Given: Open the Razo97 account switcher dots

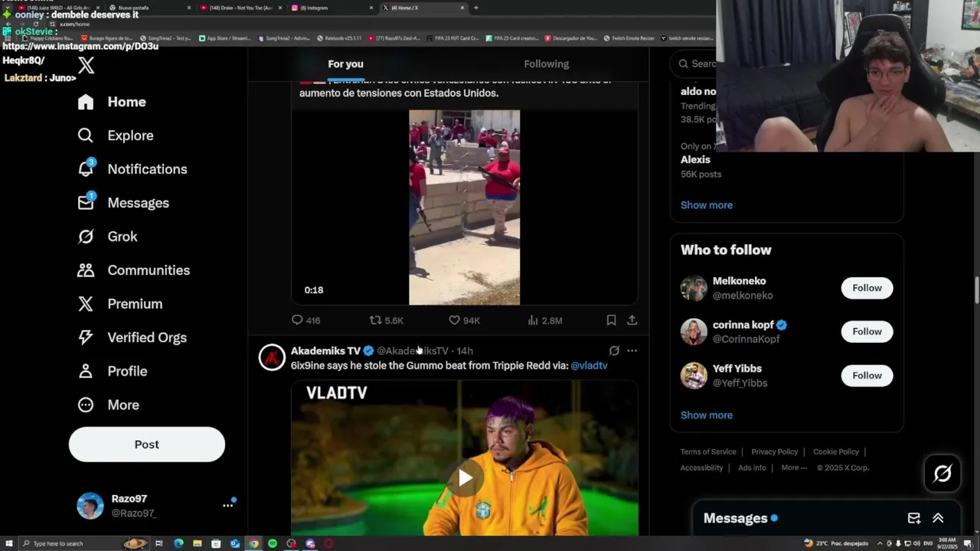Looking at the screenshot, I should click(227, 505).
